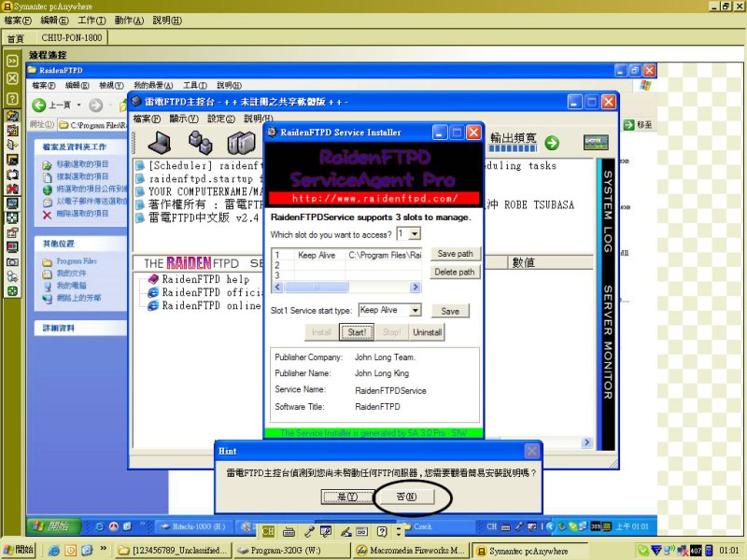The height and width of the screenshot is (560, 747).
Task: Expand the 詳細資料 panel header
Action: point(81,328)
